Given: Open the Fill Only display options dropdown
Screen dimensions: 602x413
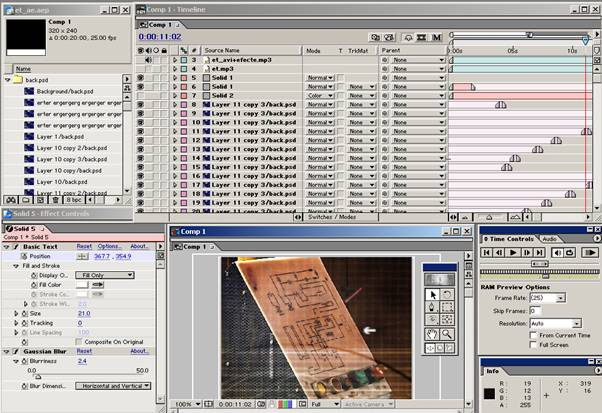Looking at the screenshot, I should 103,275.
